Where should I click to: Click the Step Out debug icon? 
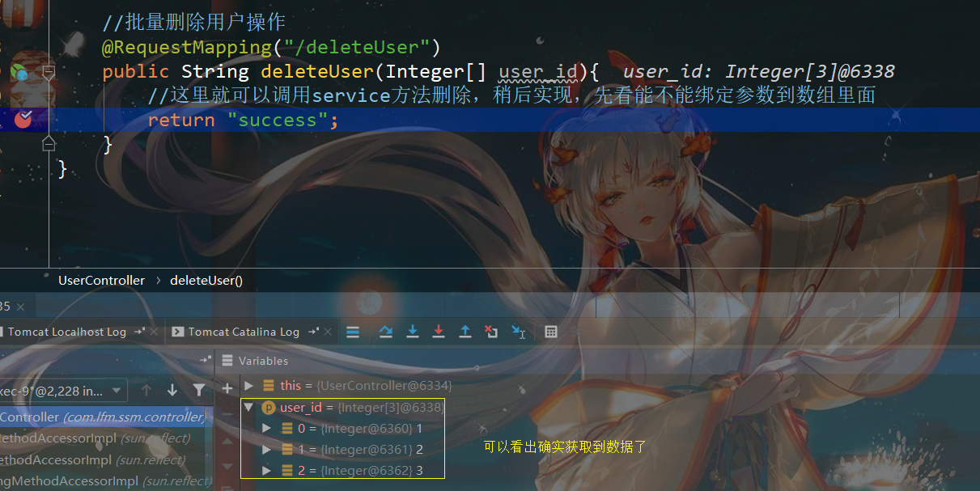pyautogui.click(x=465, y=332)
